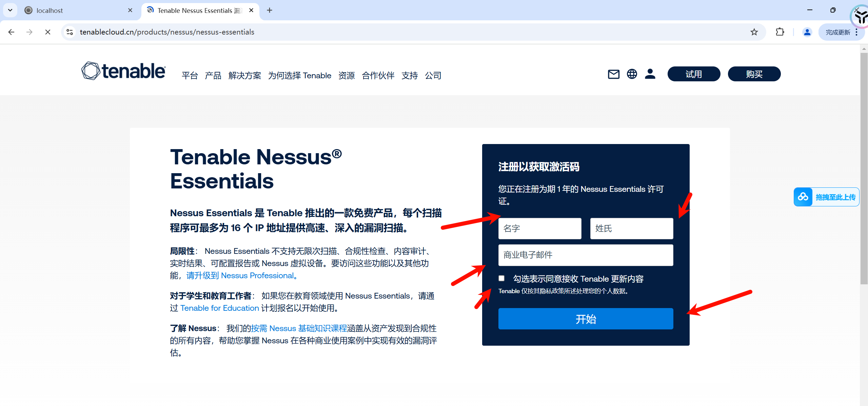Click the mail envelope icon in header
The width and height of the screenshot is (868, 406).
(x=613, y=74)
